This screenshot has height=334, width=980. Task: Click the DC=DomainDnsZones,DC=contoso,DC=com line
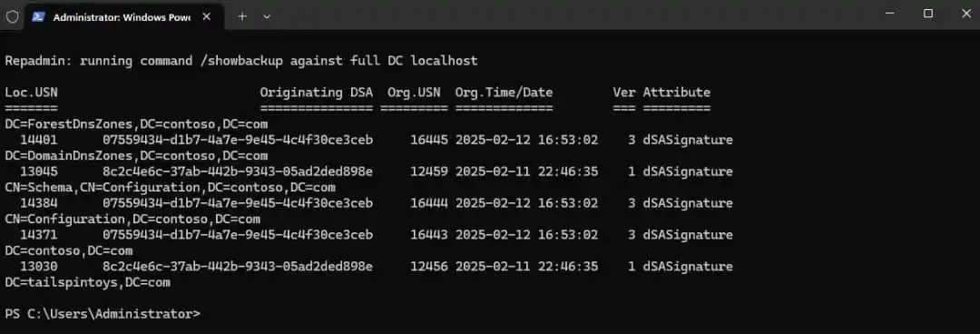tap(136, 156)
